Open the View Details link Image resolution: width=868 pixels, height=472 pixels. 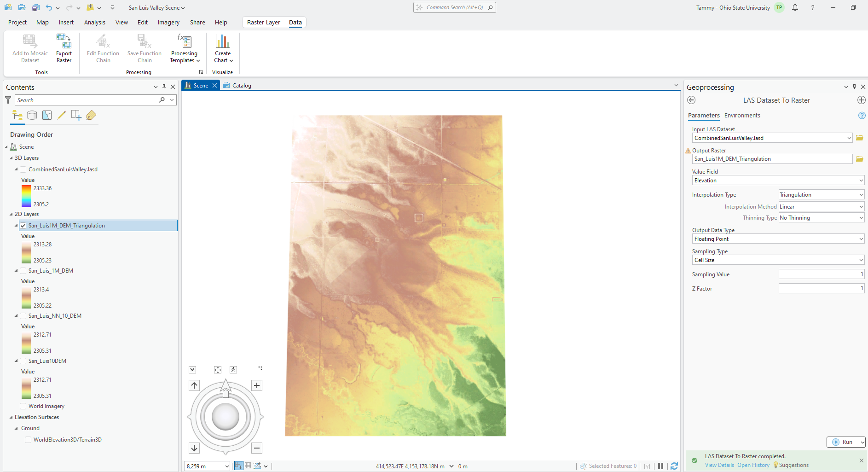pyautogui.click(x=719, y=465)
